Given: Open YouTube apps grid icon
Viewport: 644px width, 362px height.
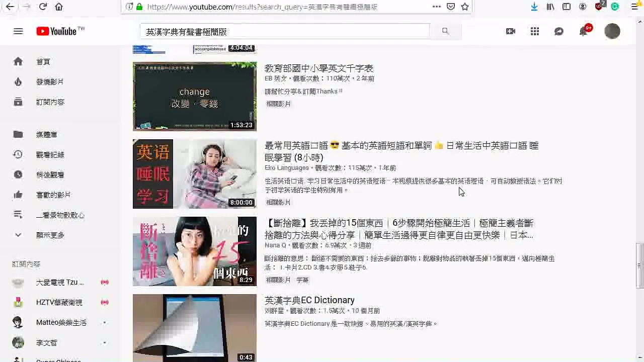Looking at the screenshot, I should tap(535, 31).
